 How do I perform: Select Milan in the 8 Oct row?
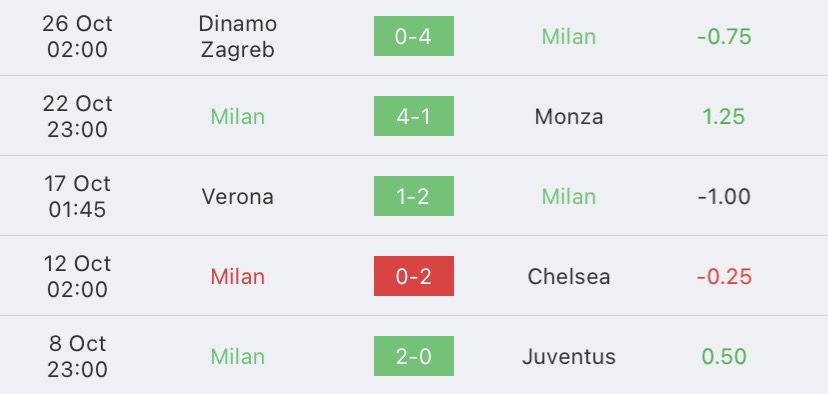coord(238,357)
